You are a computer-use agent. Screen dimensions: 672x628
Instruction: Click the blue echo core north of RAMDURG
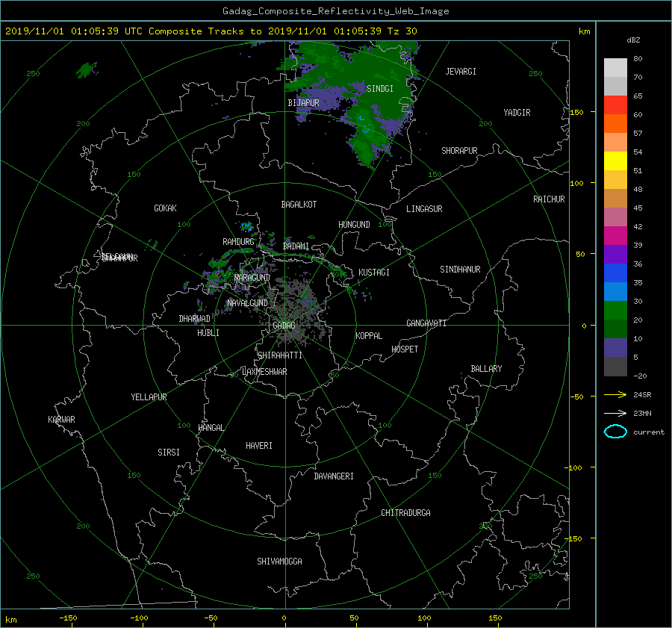[x=246, y=226]
